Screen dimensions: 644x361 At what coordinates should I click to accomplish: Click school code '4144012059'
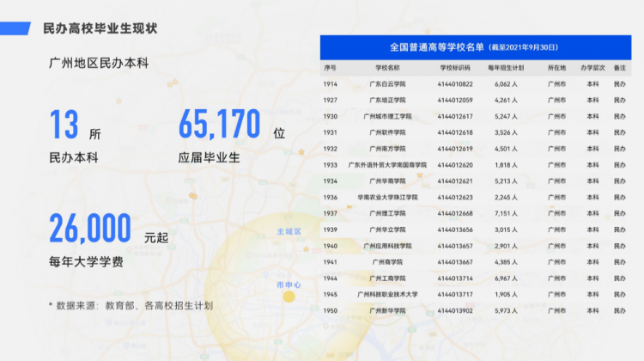(x=455, y=100)
